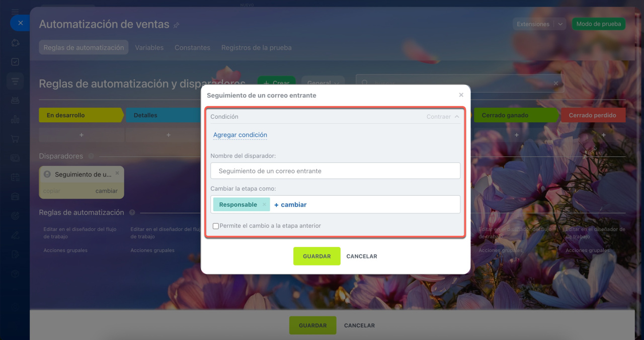Click the pin icon next to Automatización de ventas
The width and height of the screenshot is (644, 340).
point(176,25)
